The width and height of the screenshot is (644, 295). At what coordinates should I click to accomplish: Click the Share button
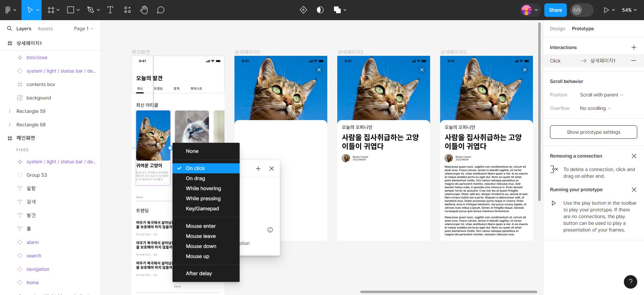point(555,10)
